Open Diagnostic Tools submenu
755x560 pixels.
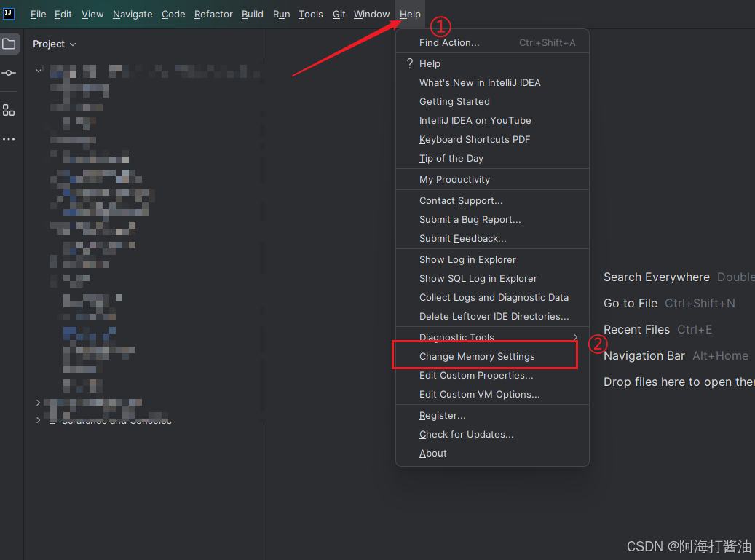coord(492,337)
